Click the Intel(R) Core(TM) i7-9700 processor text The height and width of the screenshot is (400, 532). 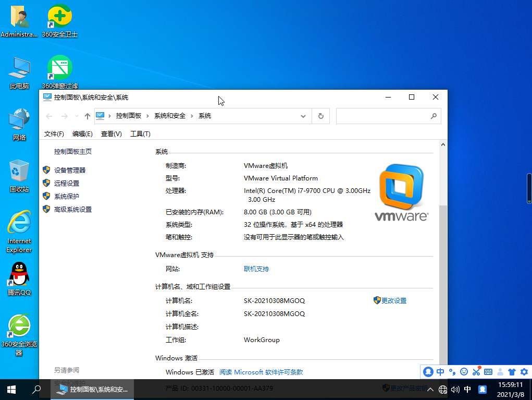307,195
